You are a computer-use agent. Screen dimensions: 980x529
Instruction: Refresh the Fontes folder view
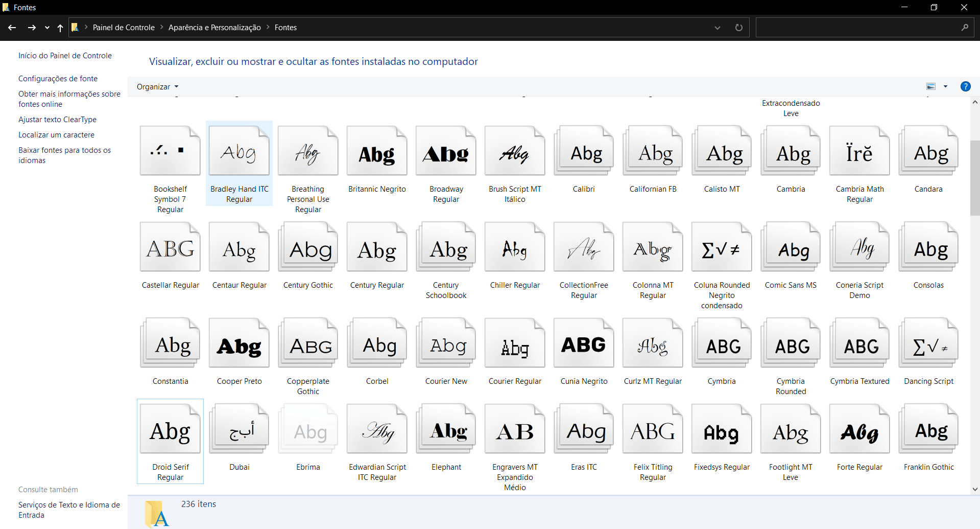pyautogui.click(x=738, y=28)
